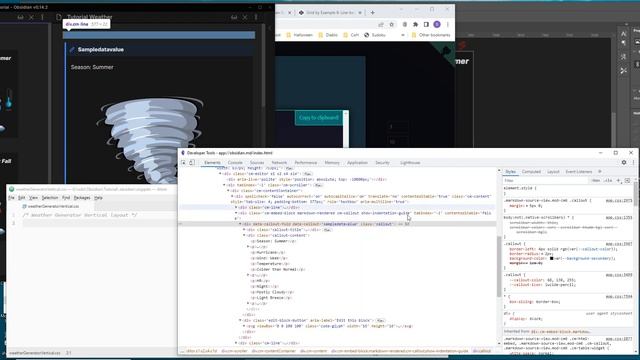Open the Packages menu in Atom

[x=82, y=198]
